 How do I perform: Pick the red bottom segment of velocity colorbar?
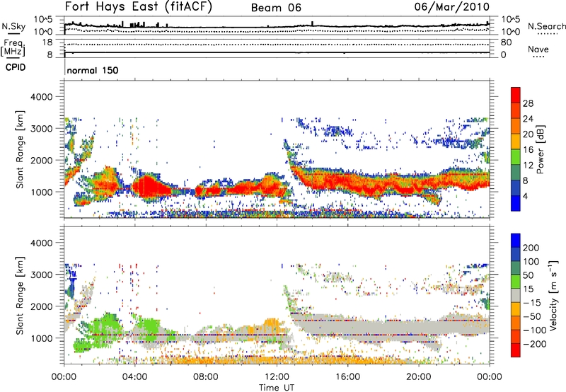click(x=516, y=350)
